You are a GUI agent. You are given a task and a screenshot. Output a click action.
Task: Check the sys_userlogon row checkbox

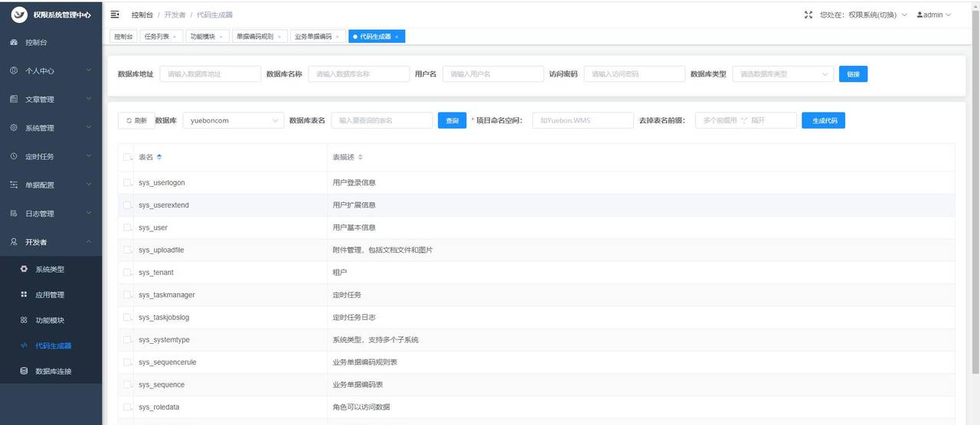[127, 182]
